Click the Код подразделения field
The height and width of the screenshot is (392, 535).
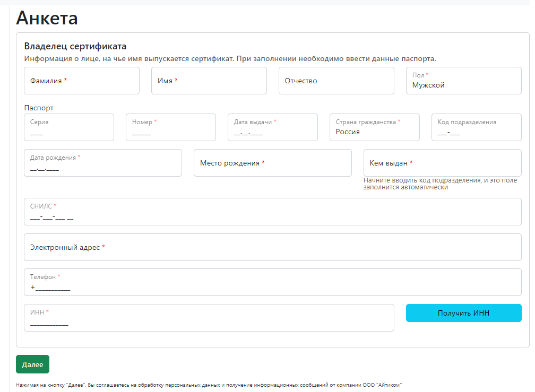click(x=476, y=128)
